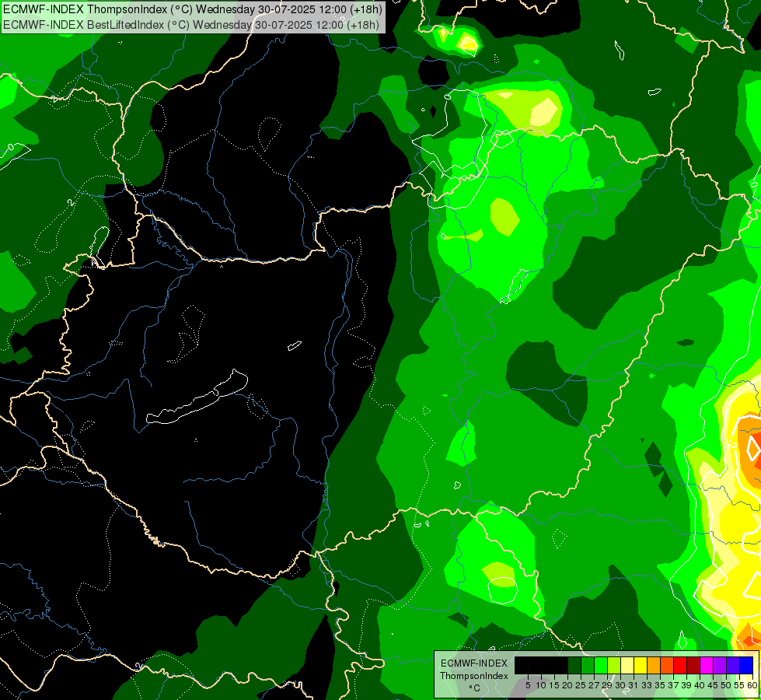Click the legend tick value '60'
Viewport: 761px width, 700px height.
coord(752,685)
